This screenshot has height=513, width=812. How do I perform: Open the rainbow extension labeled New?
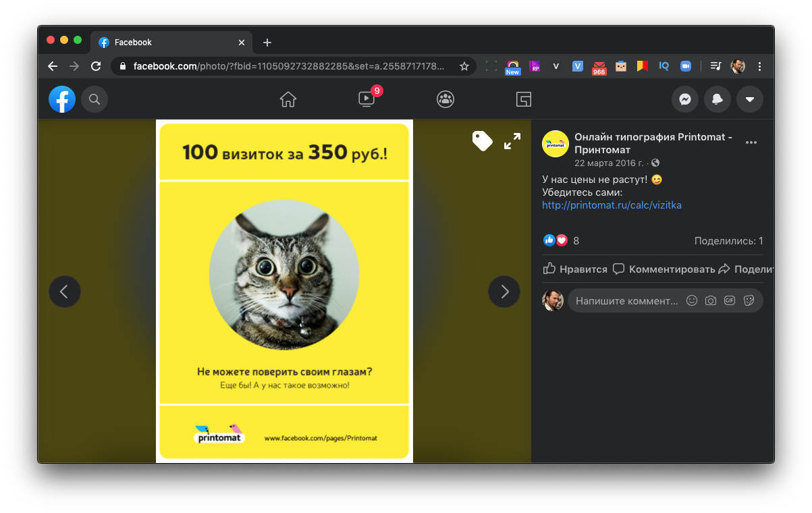coord(513,66)
